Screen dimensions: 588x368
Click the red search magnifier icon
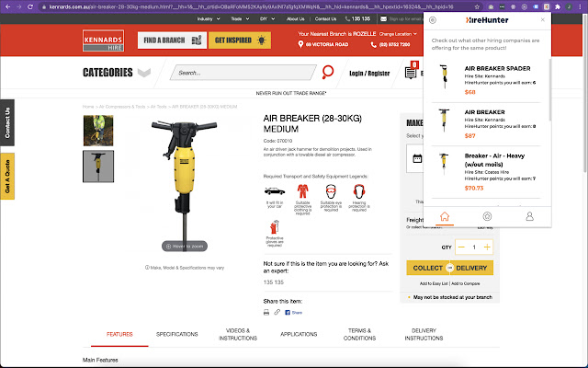coord(328,72)
